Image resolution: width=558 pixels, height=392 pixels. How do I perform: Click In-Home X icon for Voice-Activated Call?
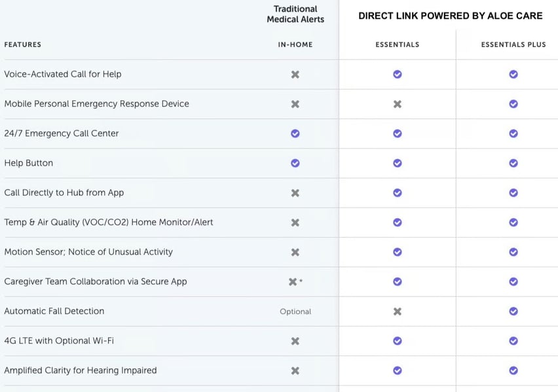(295, 75)
